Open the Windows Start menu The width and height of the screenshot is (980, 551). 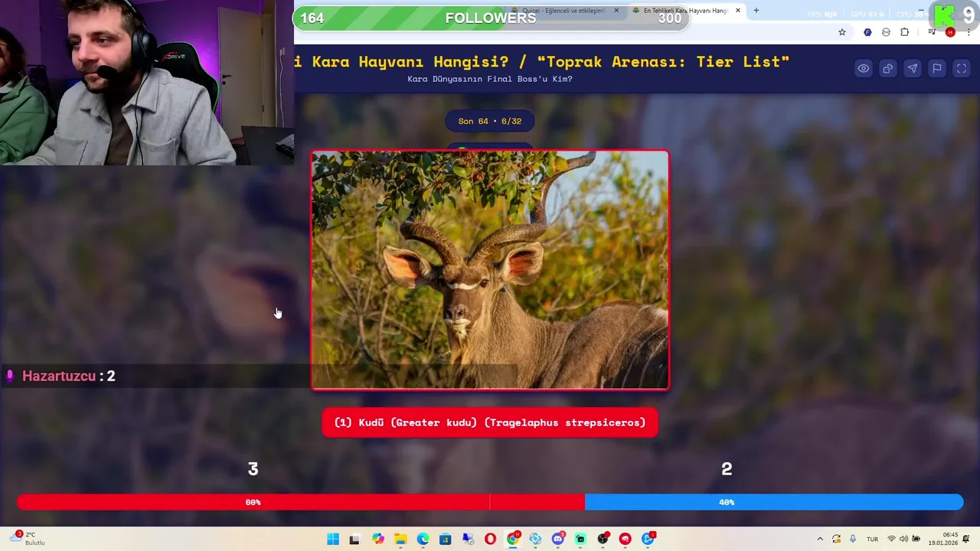333,540
